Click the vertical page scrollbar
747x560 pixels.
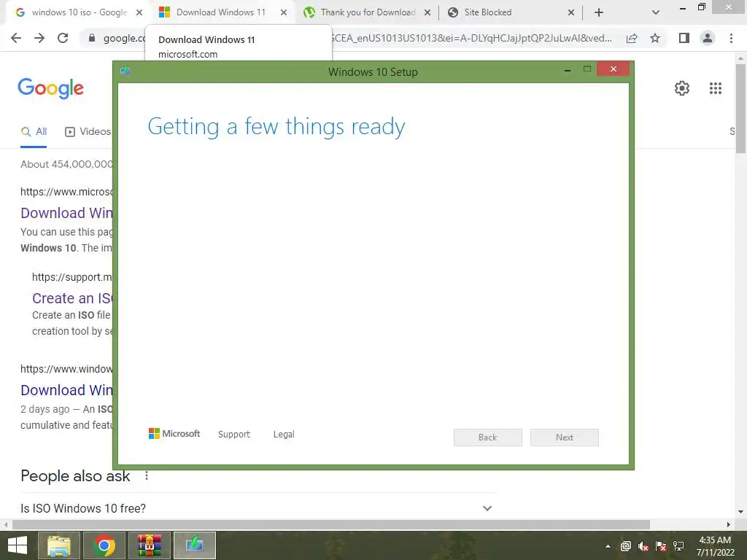coord(740,109)
